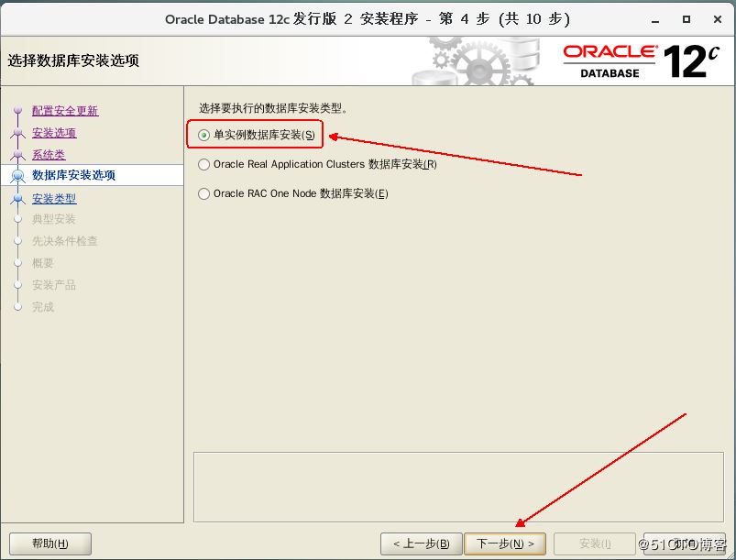
Task: Select 单实例数据库安装 radio option
Action: [x=204, y=136]
